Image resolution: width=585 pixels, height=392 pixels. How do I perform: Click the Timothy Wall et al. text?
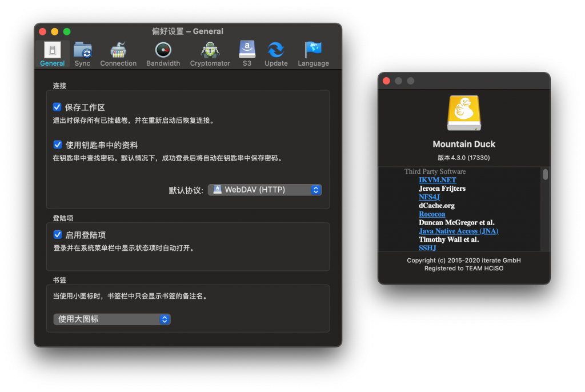[x=449, y=239]
